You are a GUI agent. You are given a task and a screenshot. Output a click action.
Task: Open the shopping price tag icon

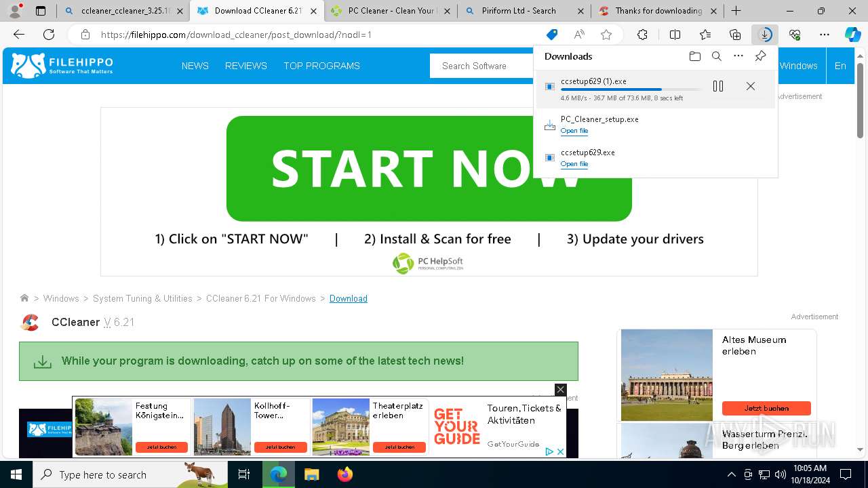tap(552, 35)
